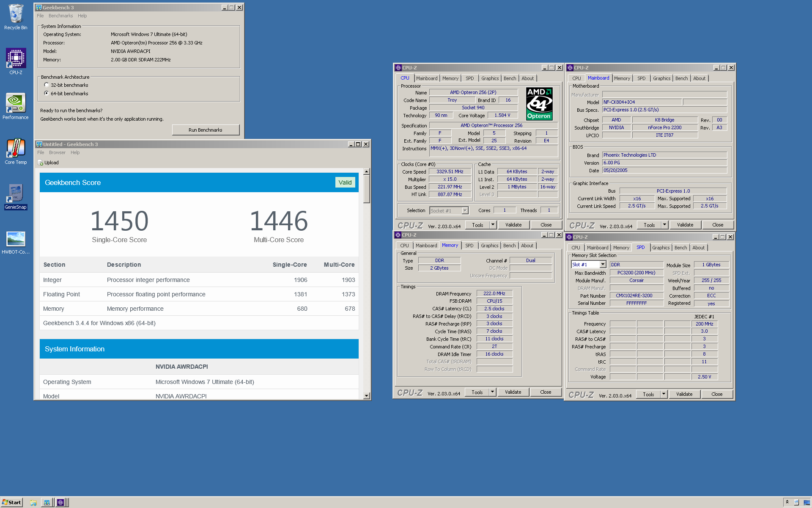Viewport: 812px width, 508px height.
Task: Open File menu in Geekbench 3 window
Action: coord(40,16)
